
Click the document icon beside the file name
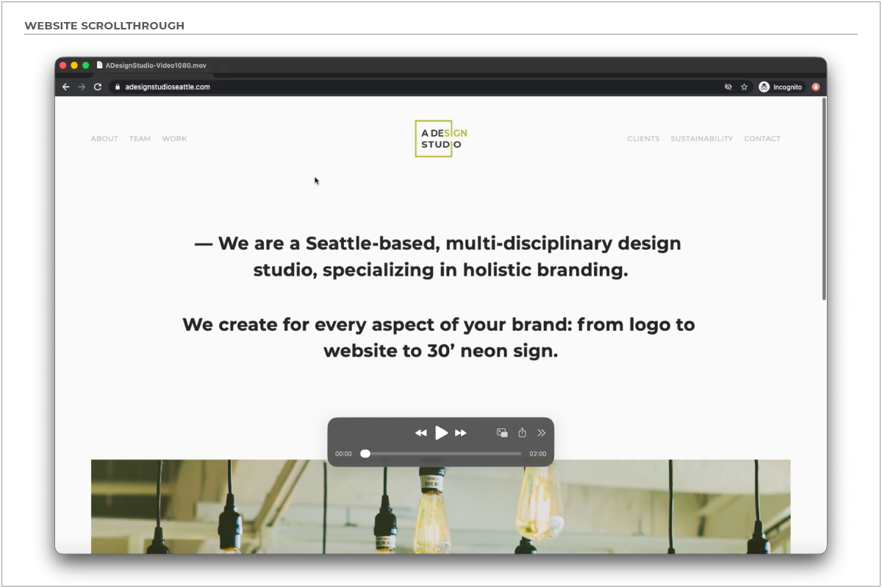100,65
